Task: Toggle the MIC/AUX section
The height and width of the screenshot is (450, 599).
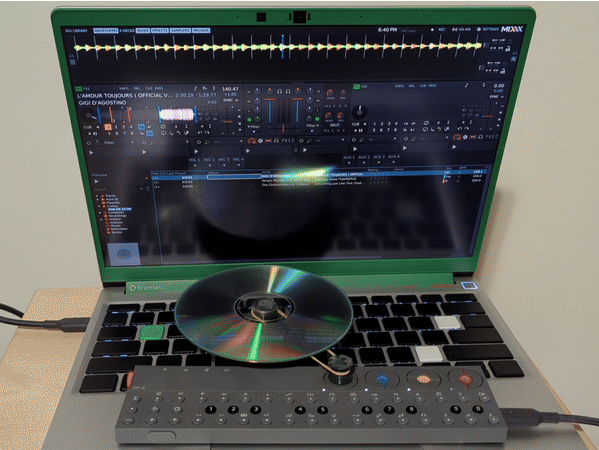Action: [x=201, y=31]
